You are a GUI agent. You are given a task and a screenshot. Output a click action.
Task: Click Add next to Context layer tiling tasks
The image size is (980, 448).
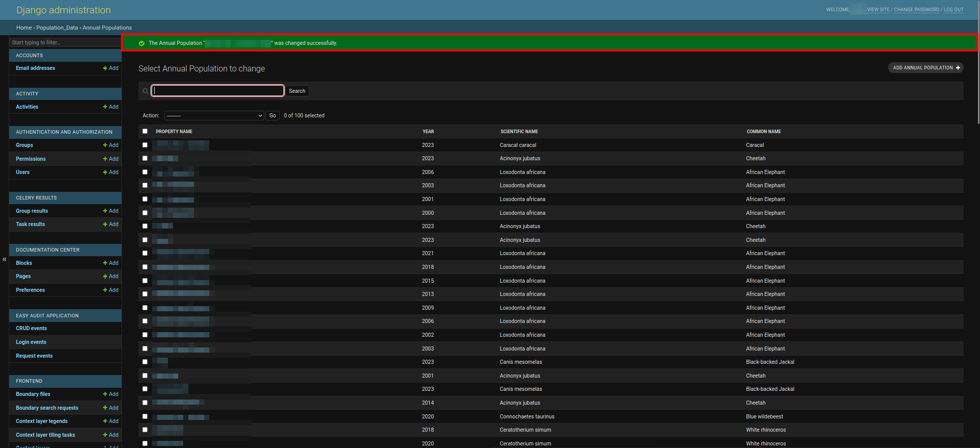tap(111, 435)
